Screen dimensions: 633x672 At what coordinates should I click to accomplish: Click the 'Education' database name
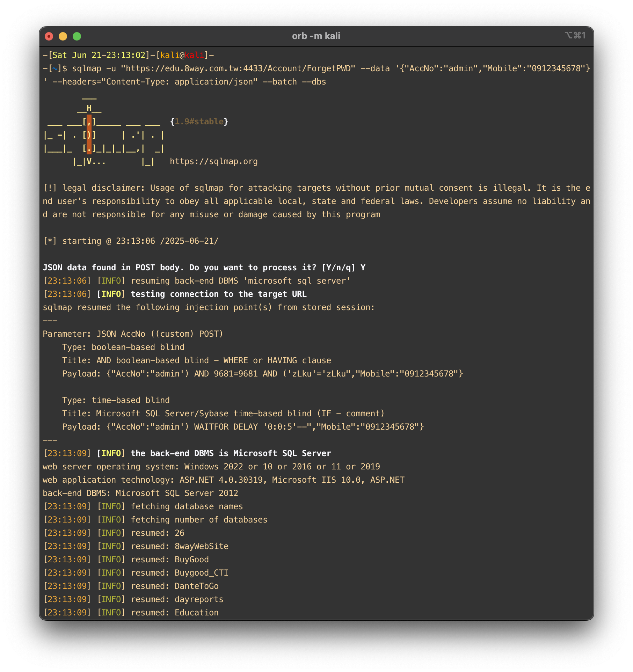point(197,613)
